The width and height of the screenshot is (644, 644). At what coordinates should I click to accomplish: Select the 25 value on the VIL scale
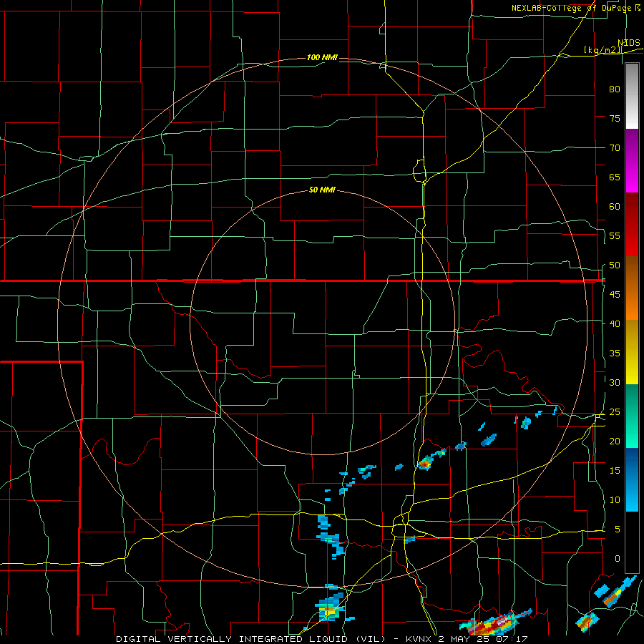coord(615,411)
